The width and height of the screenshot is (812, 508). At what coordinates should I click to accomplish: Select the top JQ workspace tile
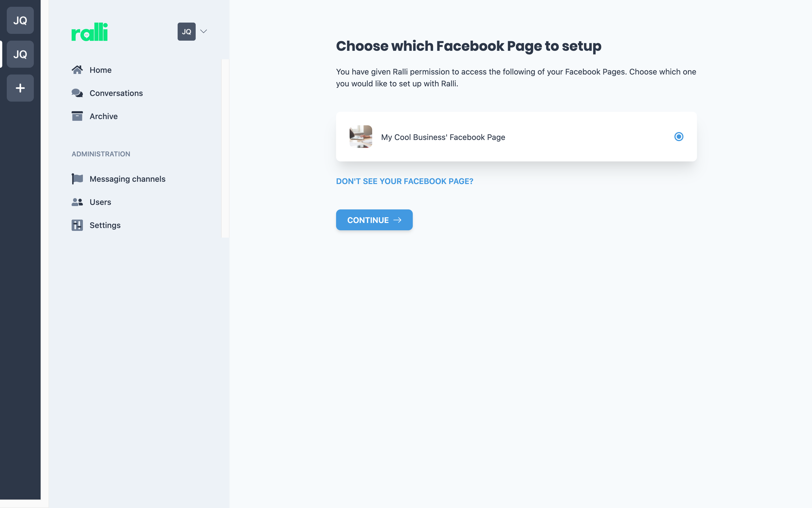click(x=20, y=21)
